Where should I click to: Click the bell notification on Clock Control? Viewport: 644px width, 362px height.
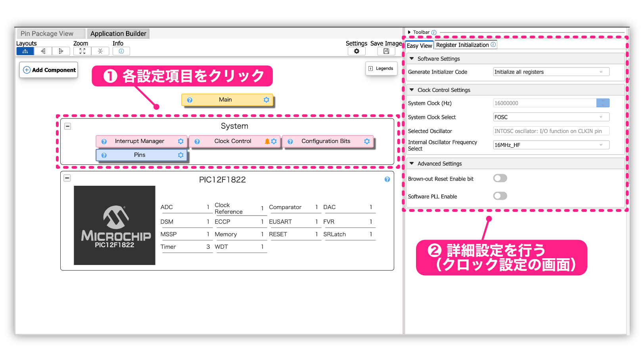[x=267, y=141]
